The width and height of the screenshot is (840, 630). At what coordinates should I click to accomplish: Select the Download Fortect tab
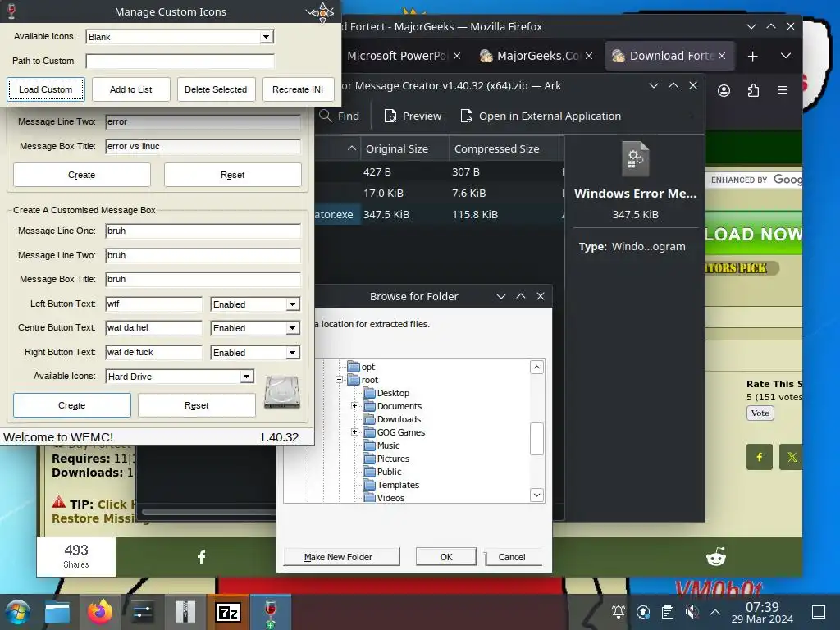pos(669,56)
